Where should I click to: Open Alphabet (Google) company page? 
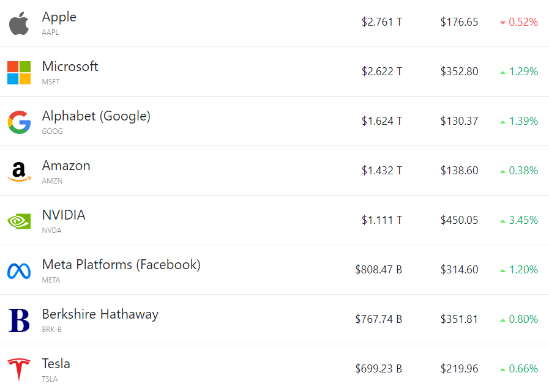click(x=96, y=116)
